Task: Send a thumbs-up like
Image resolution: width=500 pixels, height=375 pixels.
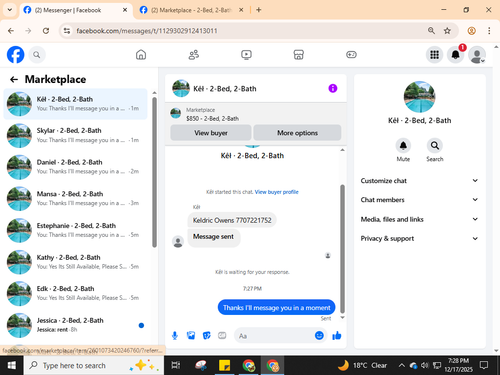Action: pos(337,335)
